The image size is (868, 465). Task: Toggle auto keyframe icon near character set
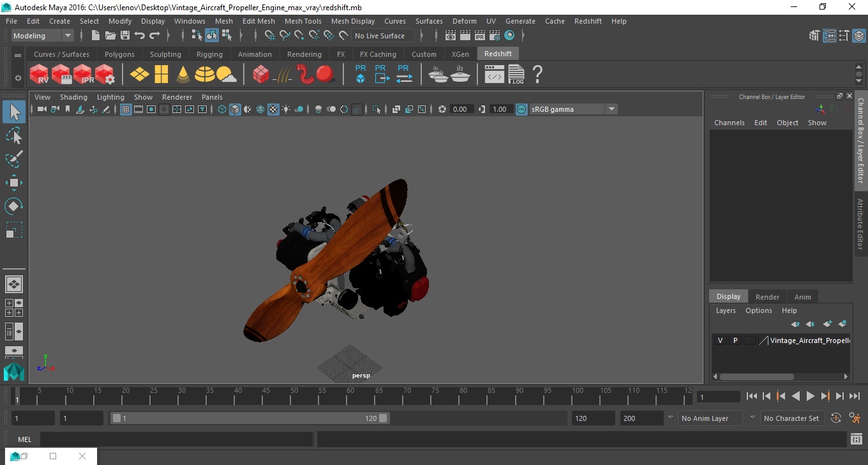click(836, 418)
